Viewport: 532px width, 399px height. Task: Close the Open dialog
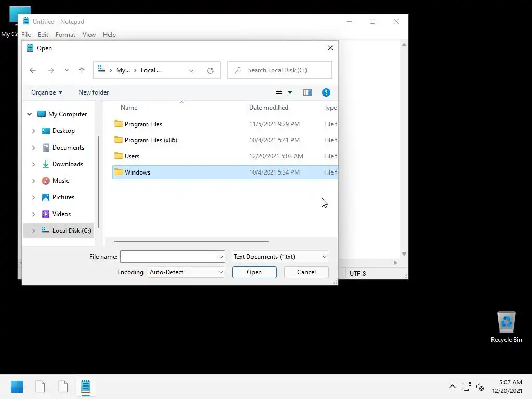click(330, 48)
